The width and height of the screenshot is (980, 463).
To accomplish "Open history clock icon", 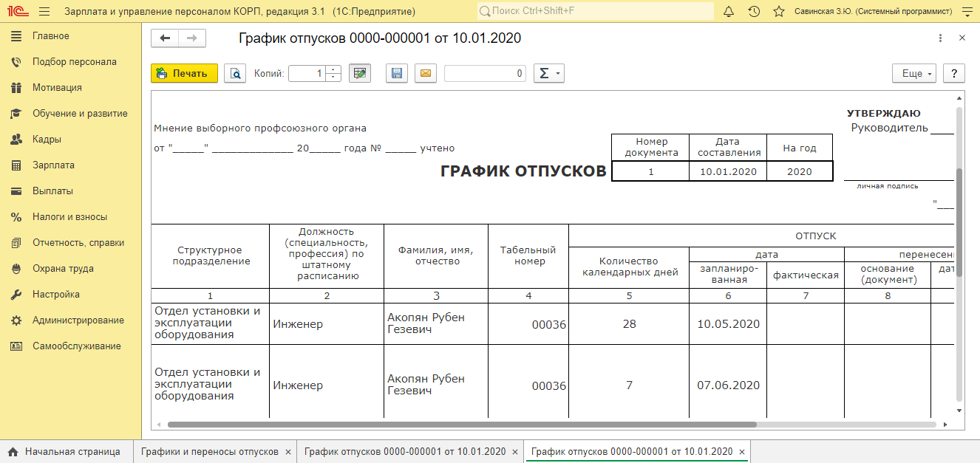I will 754,12.
